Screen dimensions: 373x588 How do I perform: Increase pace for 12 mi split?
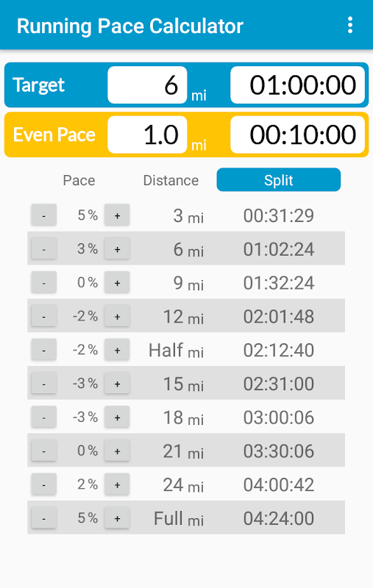[x=117, y=316]
